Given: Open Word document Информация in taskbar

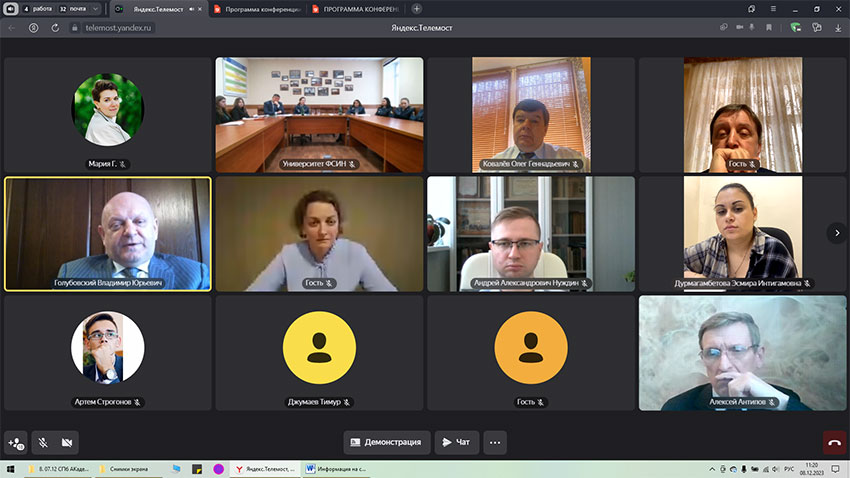Looking at the screenshot, I should (x=336, y=468).
